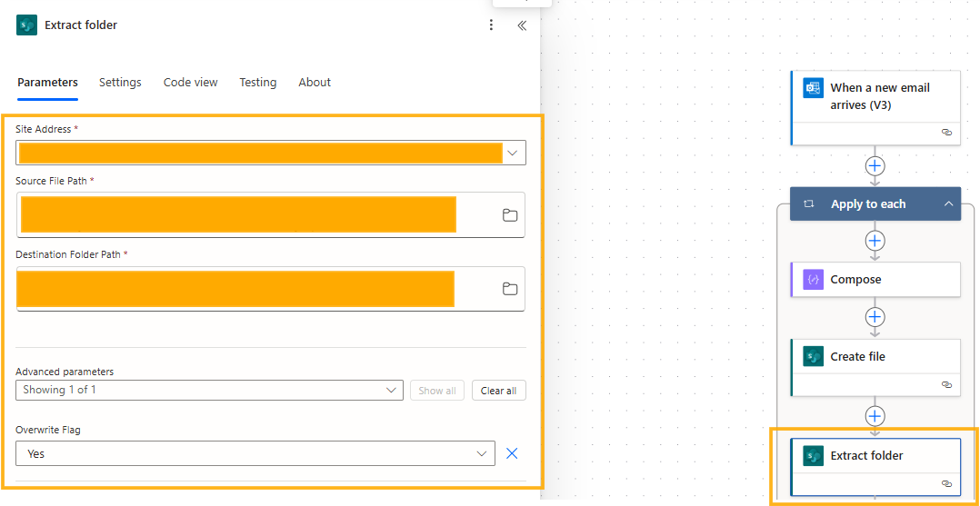Click the SharePoint icon in Extract folder header

(27, 25)
